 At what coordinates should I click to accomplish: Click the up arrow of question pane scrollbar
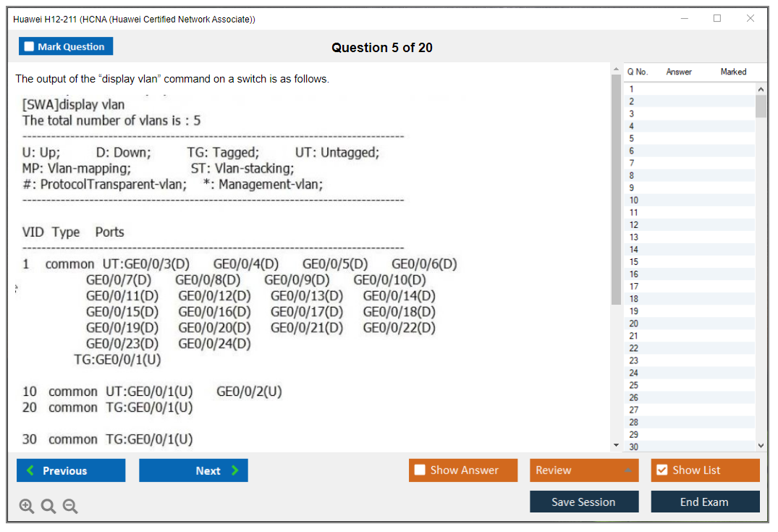click(x=616, y=69)
